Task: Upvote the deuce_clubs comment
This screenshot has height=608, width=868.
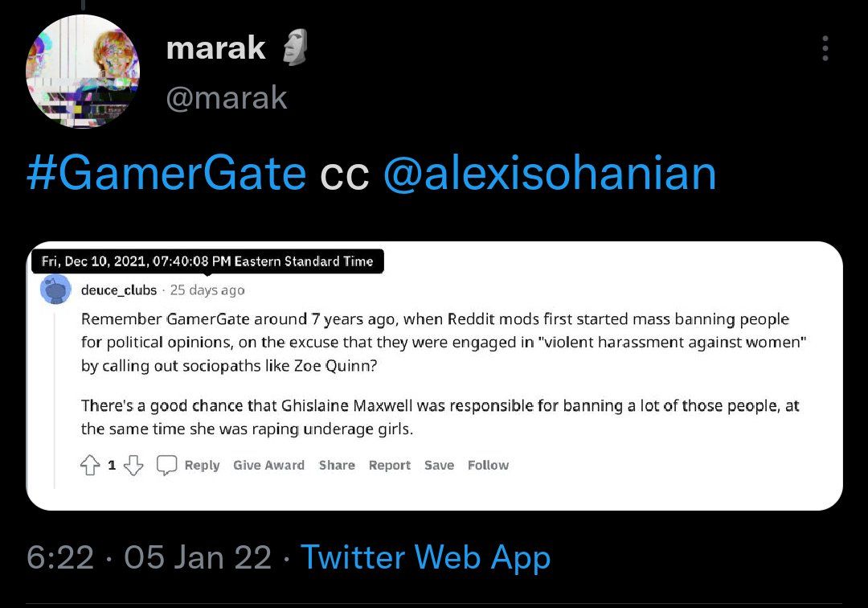Action: pyautogui.click(x=90, y=465)
